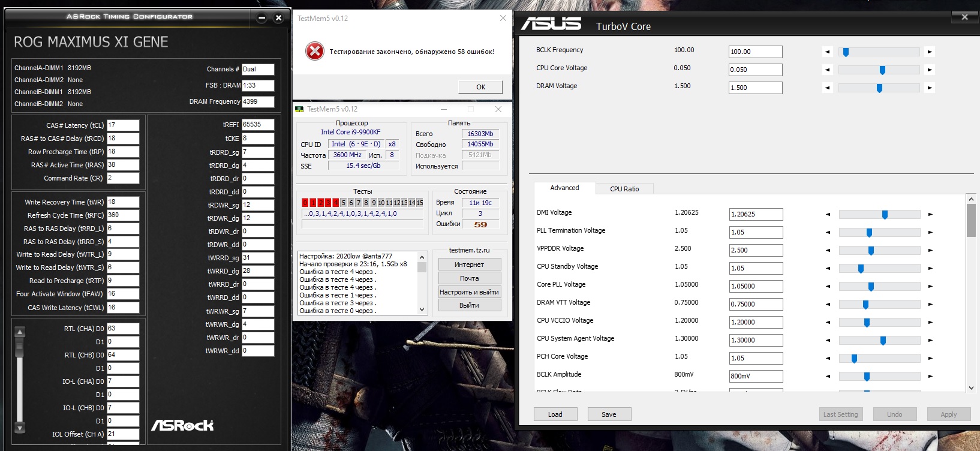Decrease CPU VCCIO Voltage via left arrow
The width and height of the screenshot is (980, 451).
click(x=828, y=322)
